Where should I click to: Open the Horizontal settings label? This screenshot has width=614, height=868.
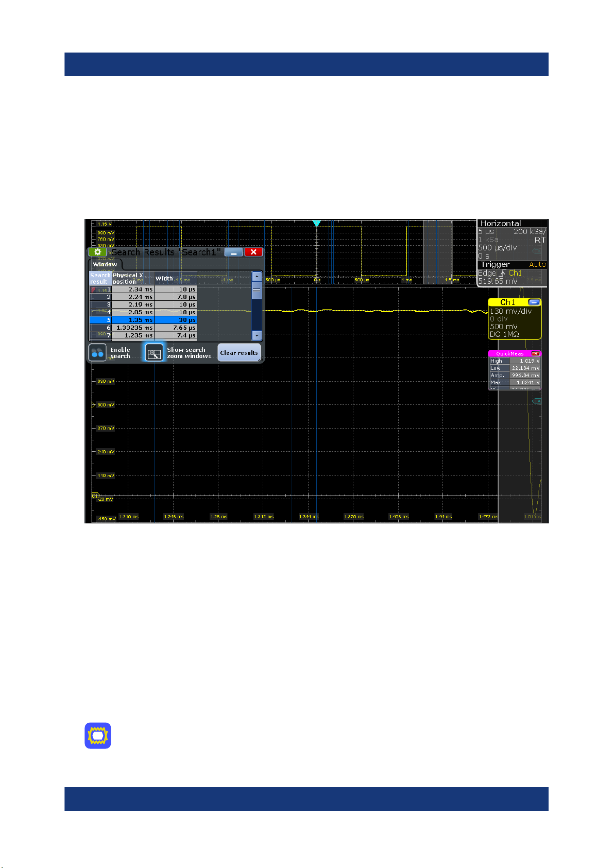(x=500, y=224)
